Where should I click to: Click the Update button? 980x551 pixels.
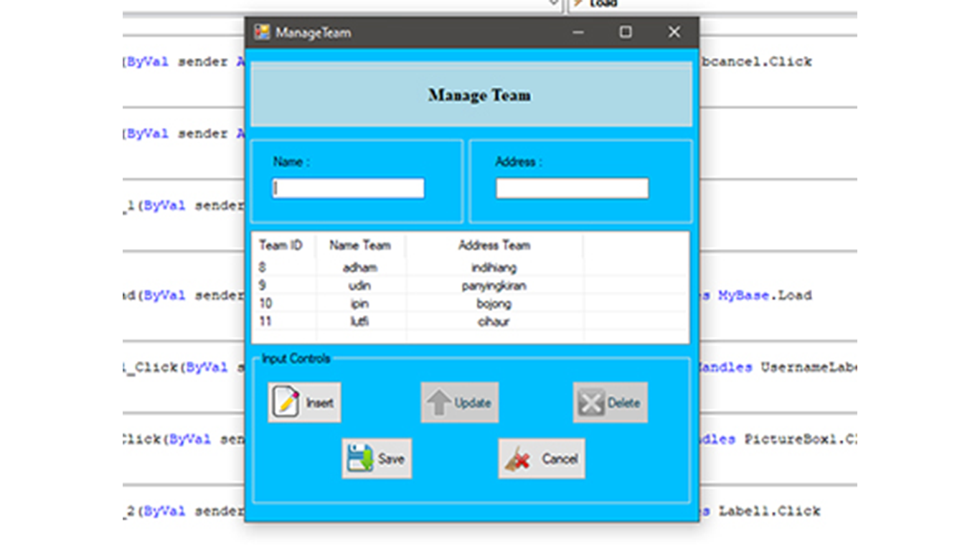[x=459, y=402]
